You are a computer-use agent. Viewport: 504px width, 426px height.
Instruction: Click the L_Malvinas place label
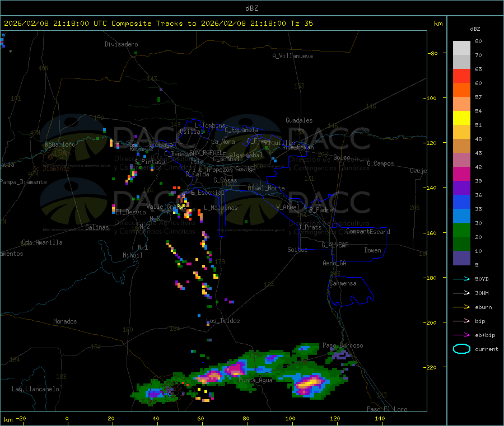click(221, 208)
